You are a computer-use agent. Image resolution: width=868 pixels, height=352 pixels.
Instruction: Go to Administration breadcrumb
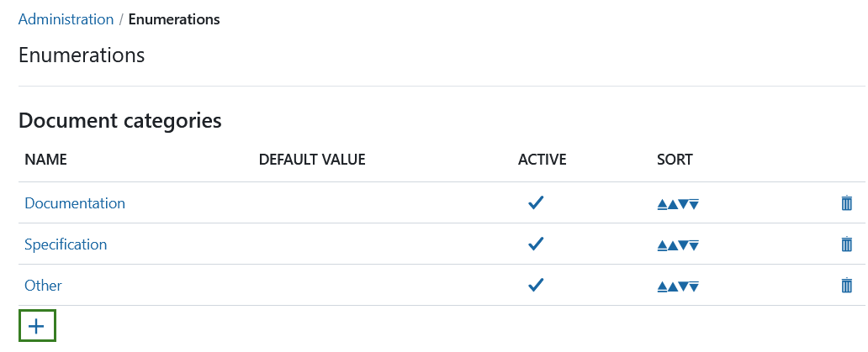coord(66,19)
